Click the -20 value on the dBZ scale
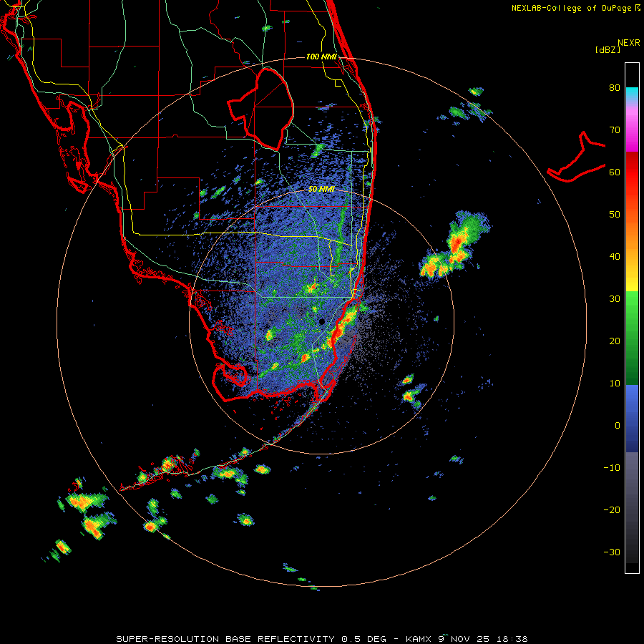 click(x=612, y=509)
